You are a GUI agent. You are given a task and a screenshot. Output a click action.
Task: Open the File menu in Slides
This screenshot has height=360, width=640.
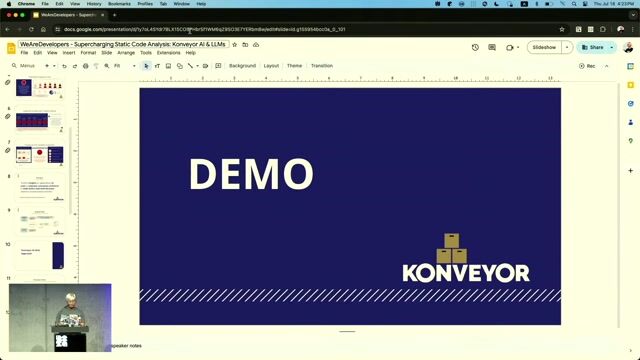point(24,53)
